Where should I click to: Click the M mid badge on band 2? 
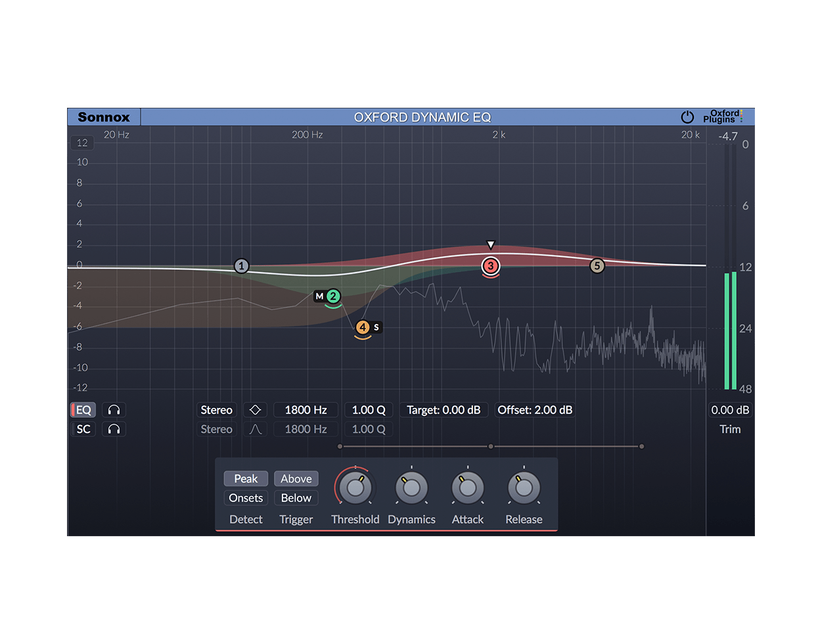tap(319, 296)
